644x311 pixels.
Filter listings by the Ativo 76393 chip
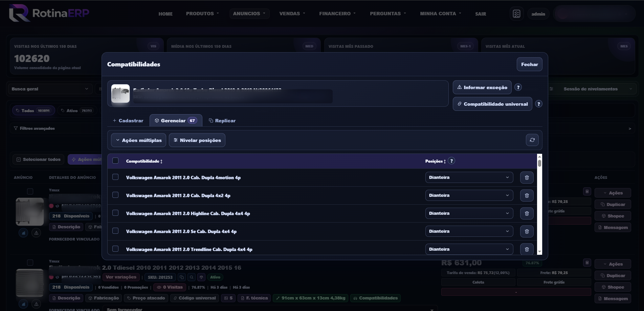click(x=77, y=111)
